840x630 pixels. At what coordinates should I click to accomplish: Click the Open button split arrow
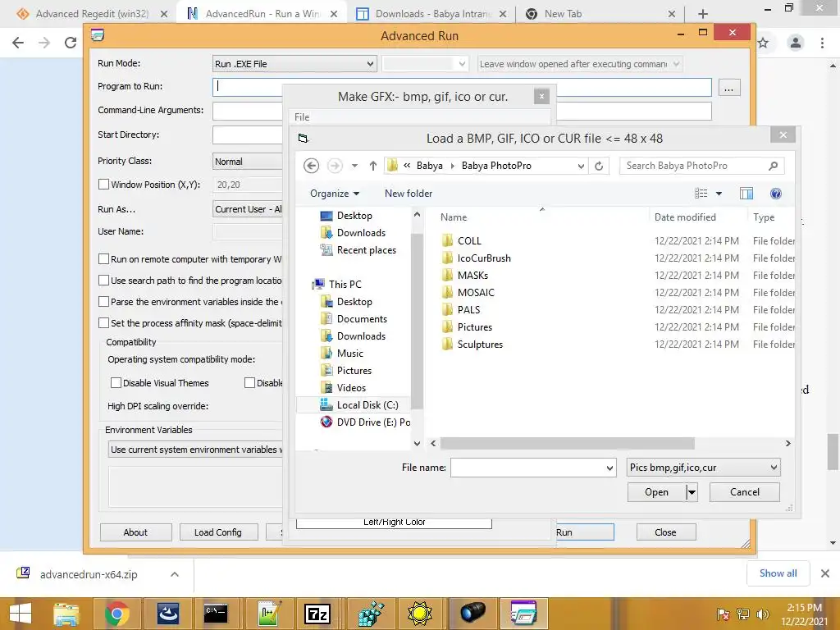[x=692, y=492]
